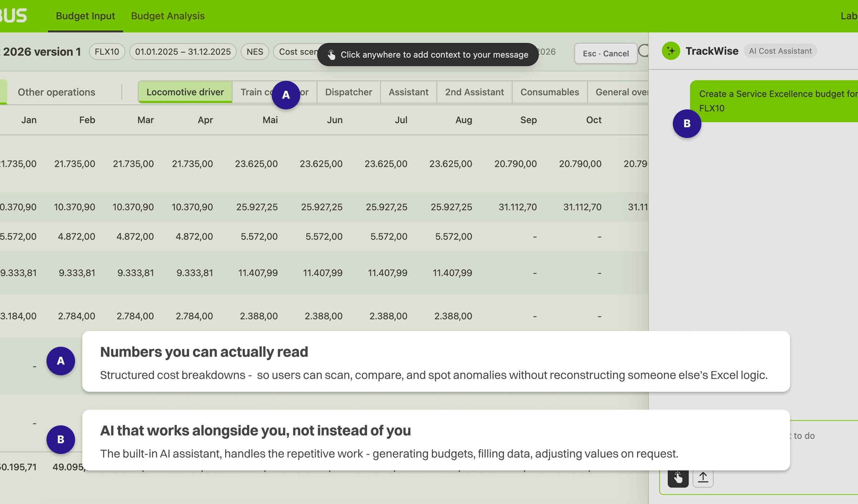Open the Budget Analysis tab
Screen dimensions: 858x504
[x=168, y=16]
